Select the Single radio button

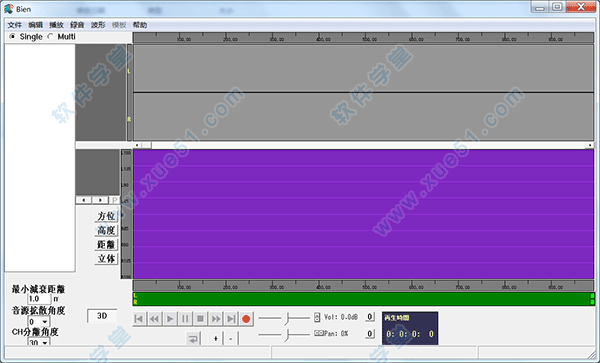[x=13, y=37]
